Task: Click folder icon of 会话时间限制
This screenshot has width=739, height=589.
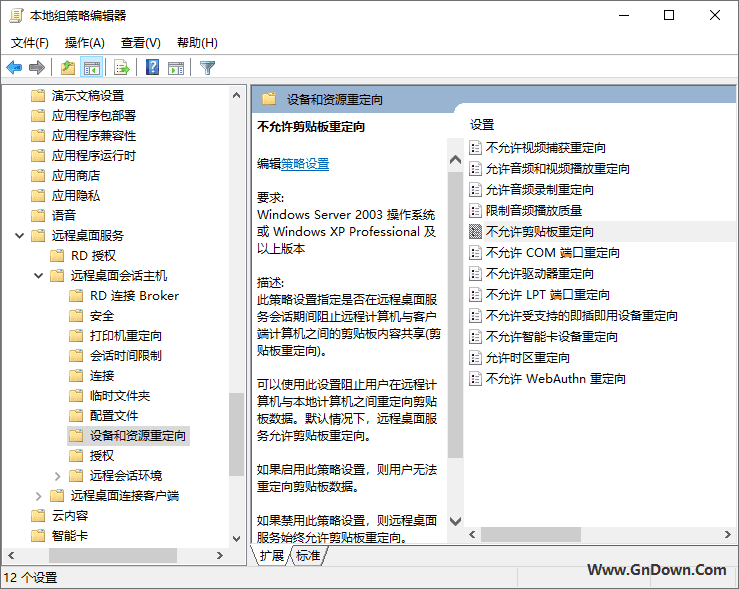Action: coord(76,355)
